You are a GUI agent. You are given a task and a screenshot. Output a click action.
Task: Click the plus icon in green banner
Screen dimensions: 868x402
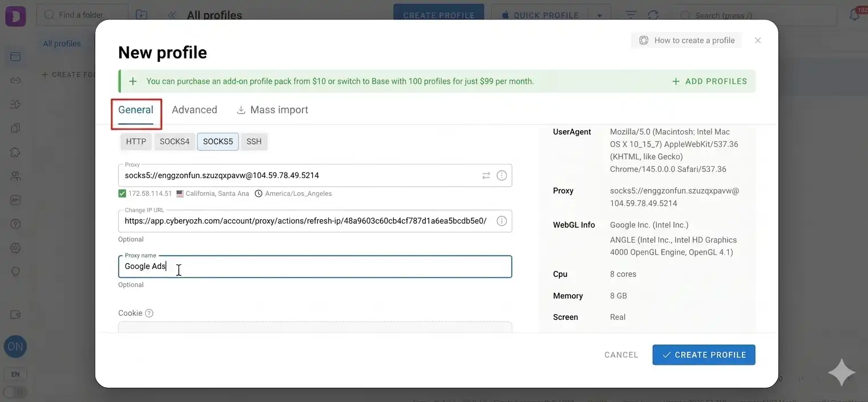(133, 81)
